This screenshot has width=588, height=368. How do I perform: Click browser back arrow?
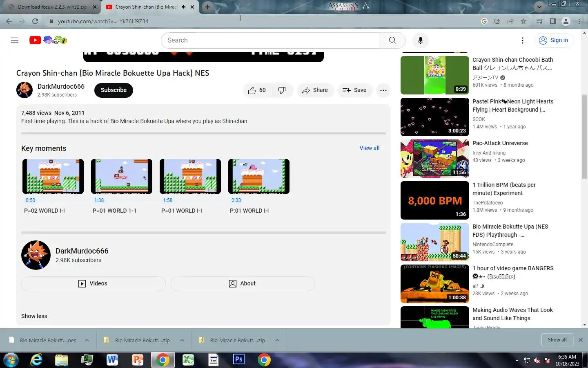[x=9, y=21]
